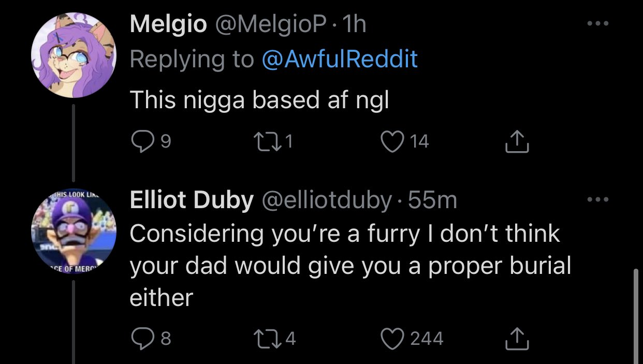Click the @elliotduby handle

(327, 200)
